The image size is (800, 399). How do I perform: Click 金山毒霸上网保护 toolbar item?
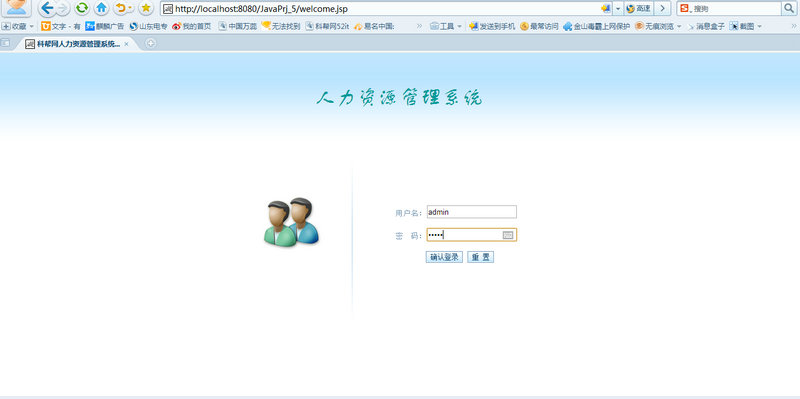pos(596,26)
